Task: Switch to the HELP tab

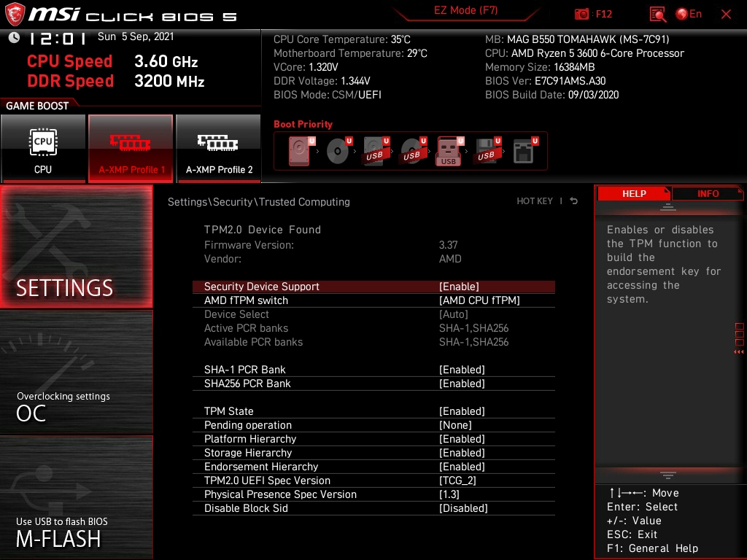Action: coord(634,194)
